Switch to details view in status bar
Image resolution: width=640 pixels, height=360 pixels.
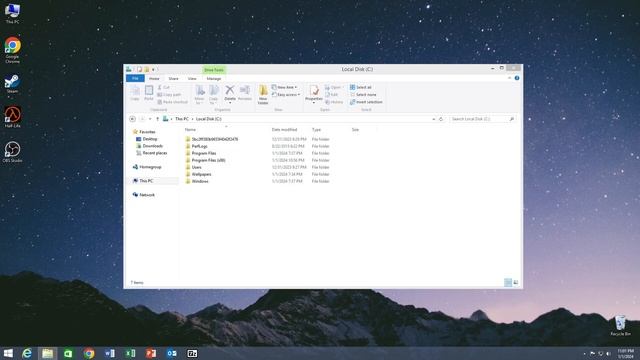pos(508,282)
